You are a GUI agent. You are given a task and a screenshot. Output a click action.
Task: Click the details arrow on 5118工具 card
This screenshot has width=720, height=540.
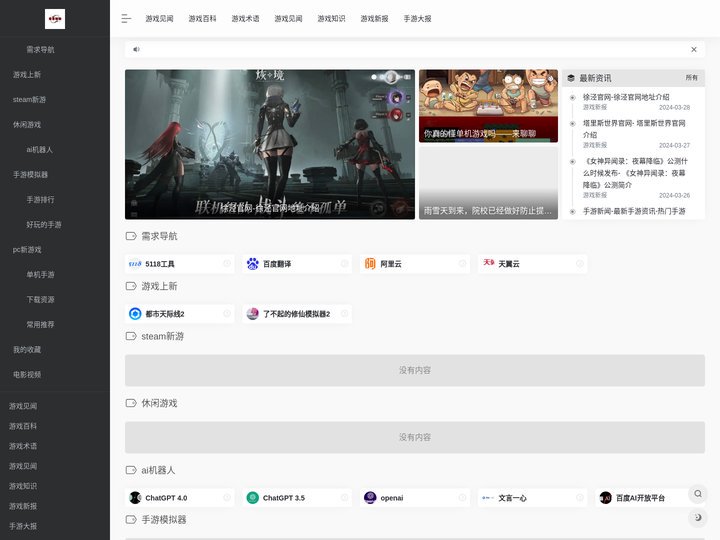tap(227, 263)
